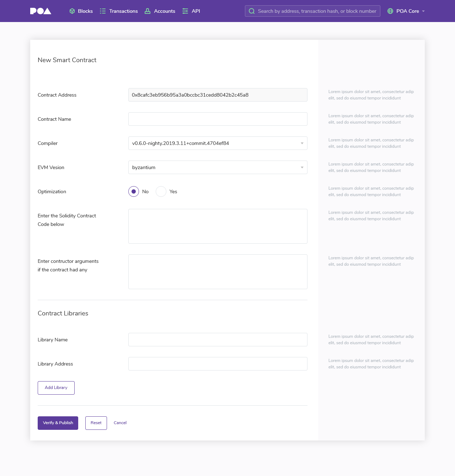Open the Compiler version dropdown
455x476 pixels.
click(x=218, y=143)
